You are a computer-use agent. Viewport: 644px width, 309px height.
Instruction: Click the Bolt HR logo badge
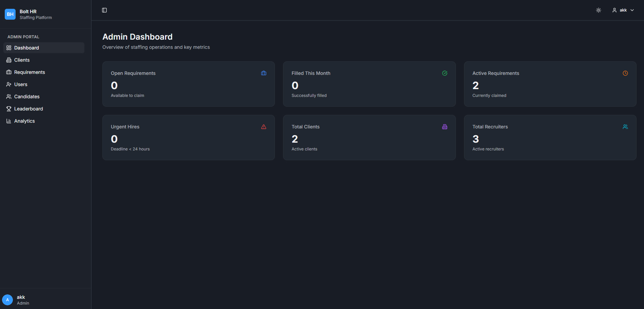coord(10,14)
